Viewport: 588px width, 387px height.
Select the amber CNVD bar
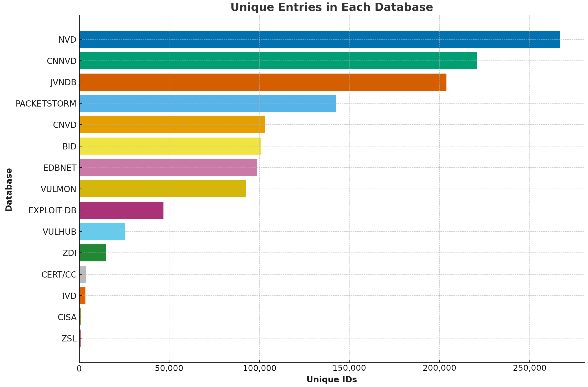[x=172, y=125]
